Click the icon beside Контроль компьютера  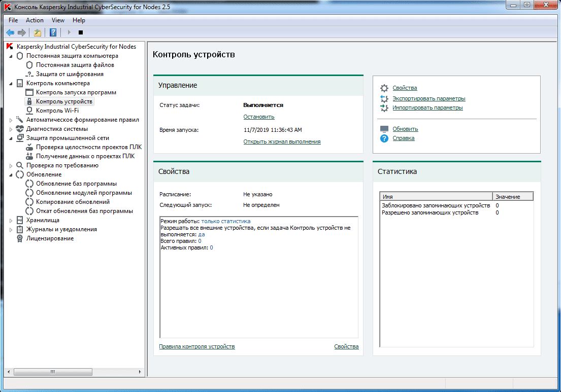tap(20, 83)
